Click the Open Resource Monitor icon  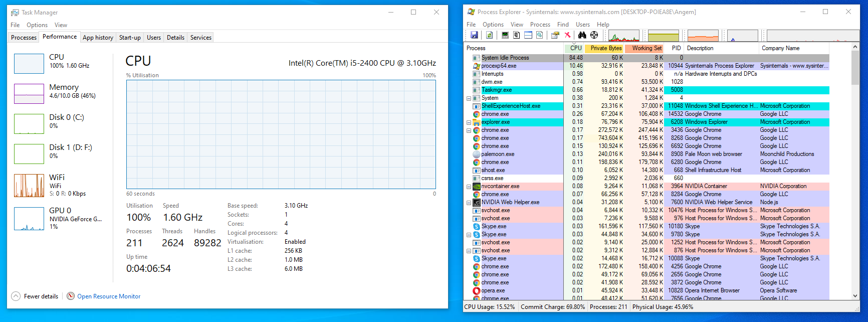(71, 296)
